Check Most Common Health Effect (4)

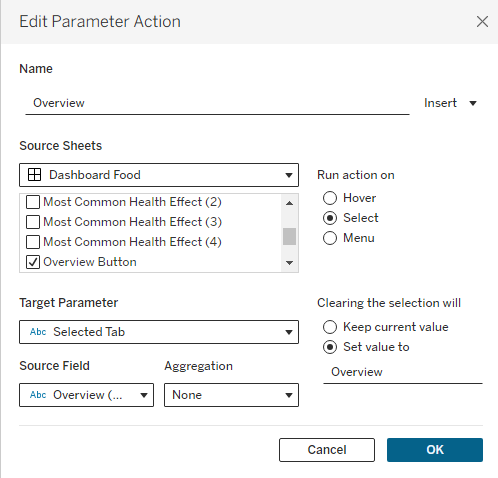[x=33, y=242]
